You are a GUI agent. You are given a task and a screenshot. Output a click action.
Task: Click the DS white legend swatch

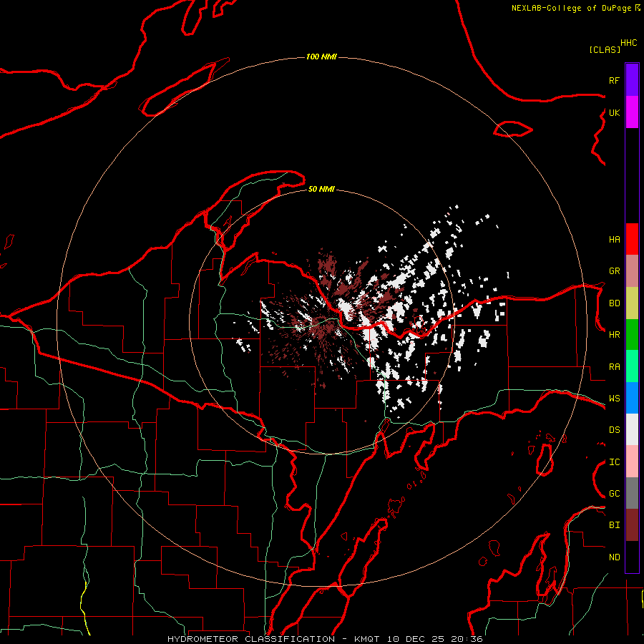632,429
